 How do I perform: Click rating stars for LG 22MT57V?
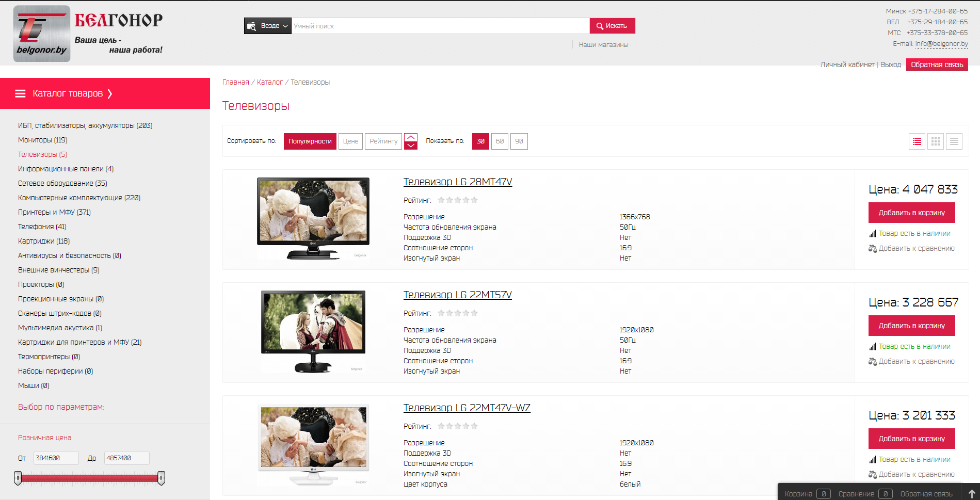[458, 313]
